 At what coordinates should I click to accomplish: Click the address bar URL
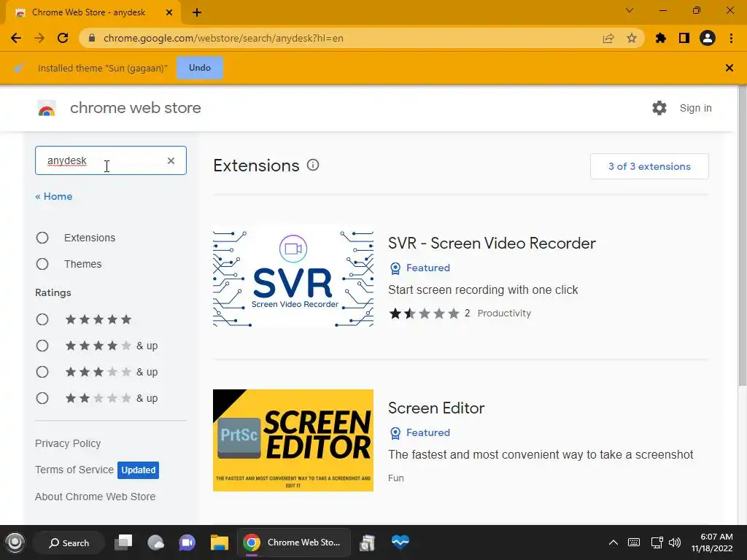point(223,38)
